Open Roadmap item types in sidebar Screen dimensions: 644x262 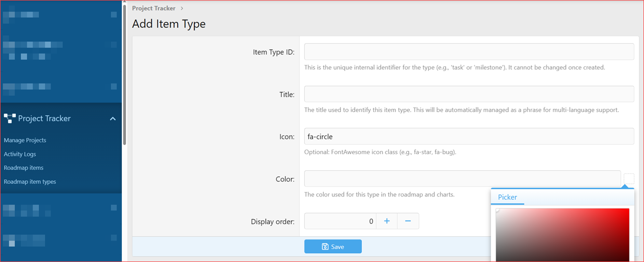[x=30, y=181]
